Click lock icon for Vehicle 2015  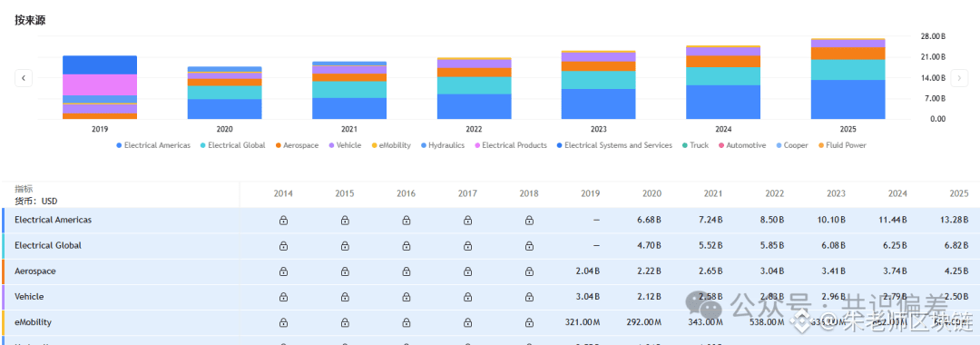point(345,297)
